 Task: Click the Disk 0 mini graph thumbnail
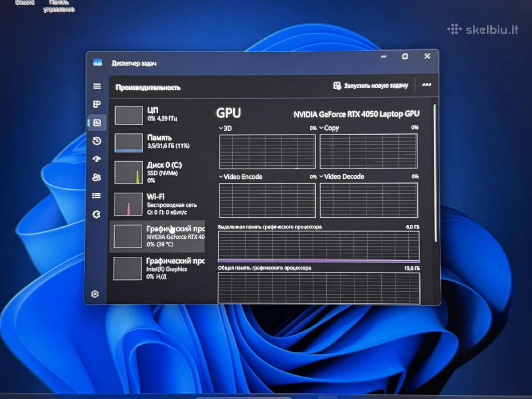129,172
